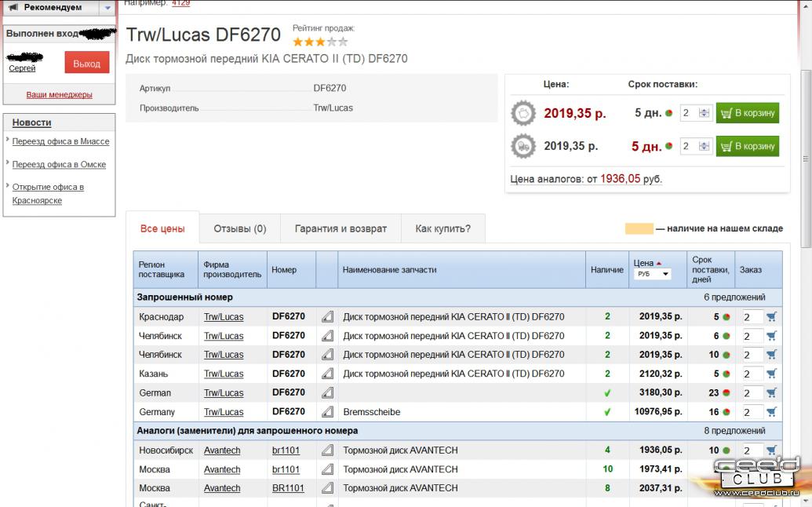This screenshot has width=812, height=507.
Task: Open the Как купить? tab
Action: pyautogui.click(x=443, y=228)
